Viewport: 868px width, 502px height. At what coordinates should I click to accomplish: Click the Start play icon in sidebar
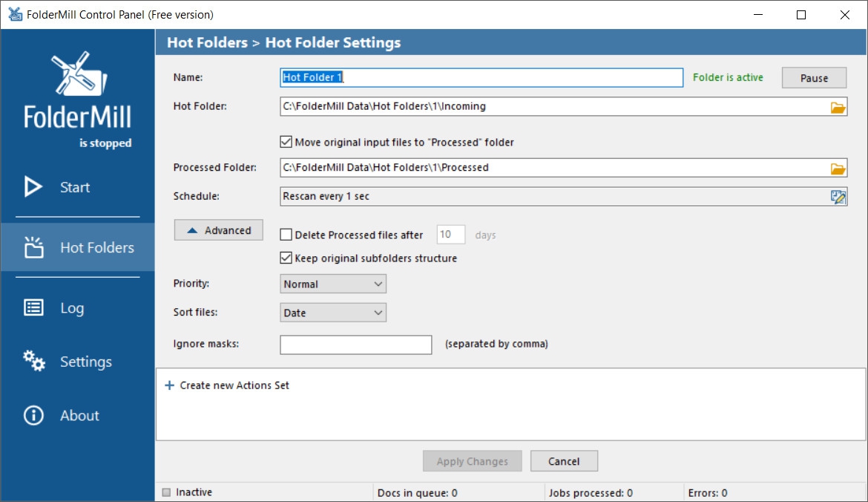click(33, 187)
